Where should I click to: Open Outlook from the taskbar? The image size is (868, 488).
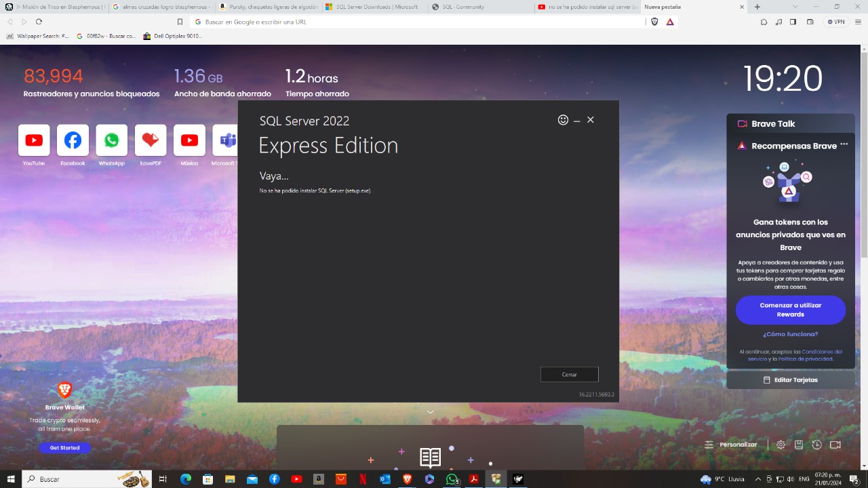click(385, 479)
